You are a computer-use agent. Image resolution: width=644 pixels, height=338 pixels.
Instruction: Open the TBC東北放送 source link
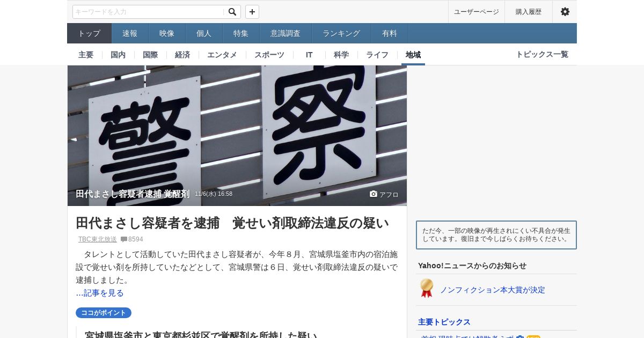pyautogui.click(x=98, y=239)
